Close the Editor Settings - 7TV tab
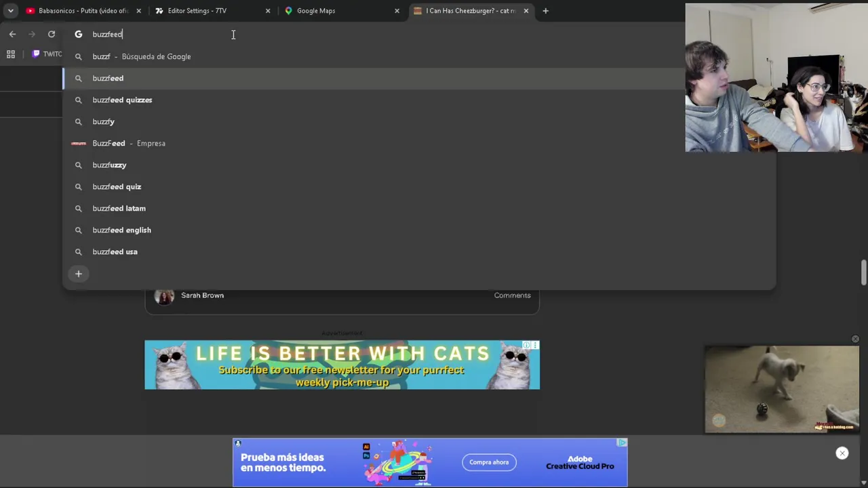 pyautogui.click(x=268, y=11)
